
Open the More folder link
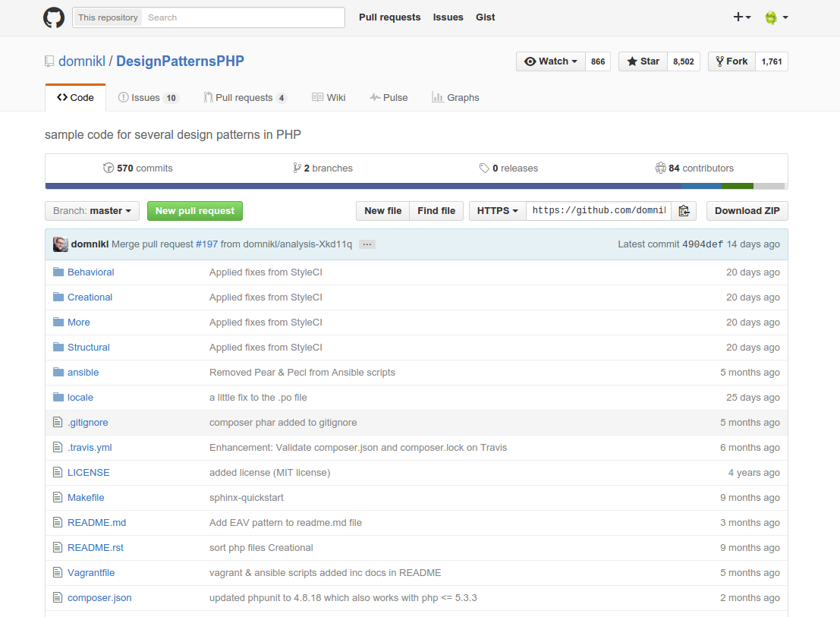(79, 323)
